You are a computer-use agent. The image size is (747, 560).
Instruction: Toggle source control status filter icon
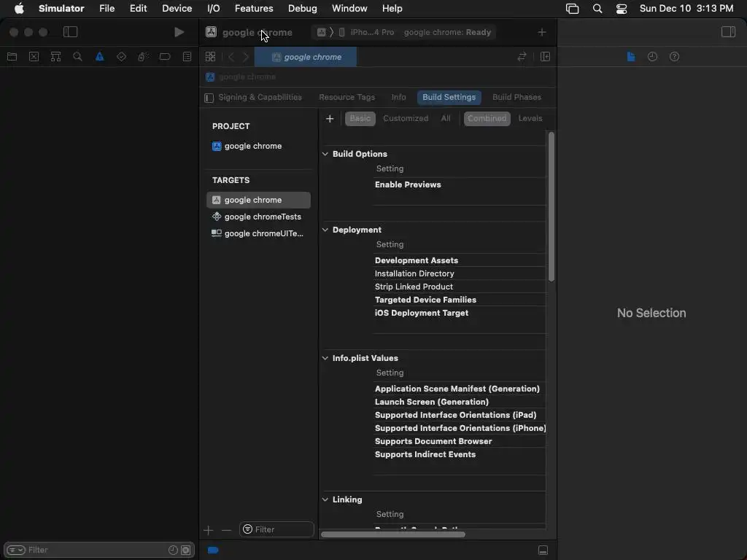[x=186, y=550]
